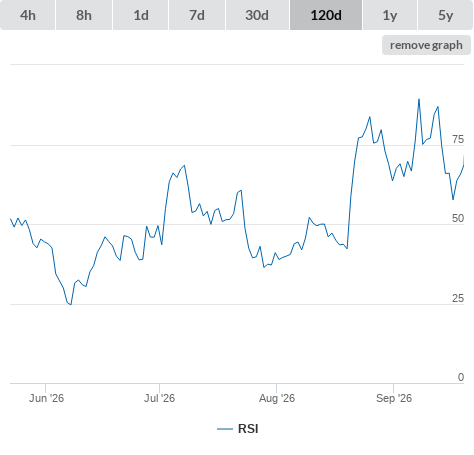
Task: Click the 25 y-axis gridline label
Action: click(x=458, y=298)
